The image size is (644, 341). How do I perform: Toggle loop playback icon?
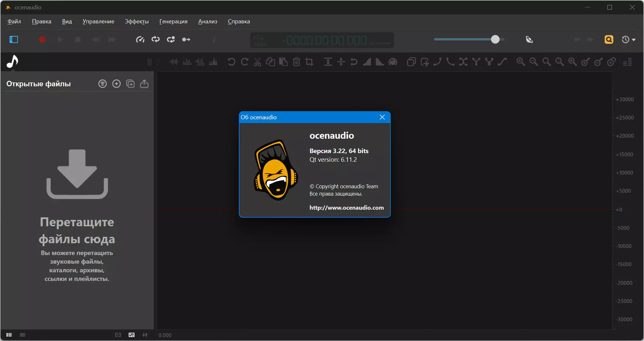(156, 39)
